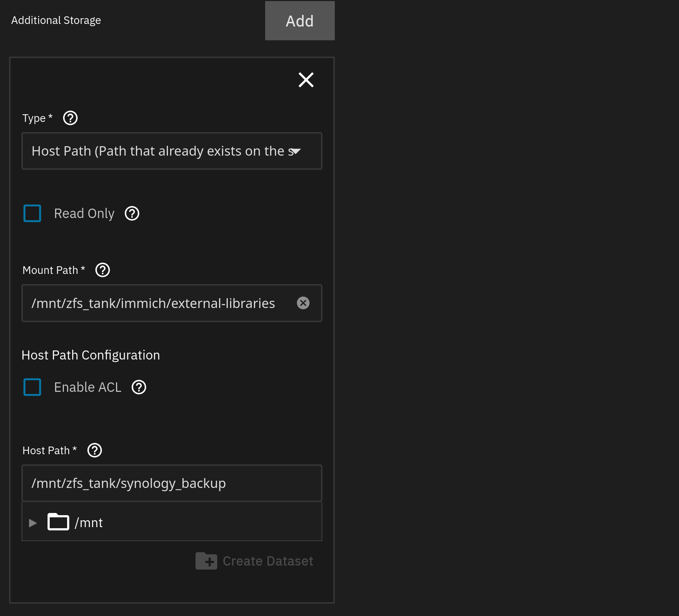Click the Read Only label text

click(84, 214)
